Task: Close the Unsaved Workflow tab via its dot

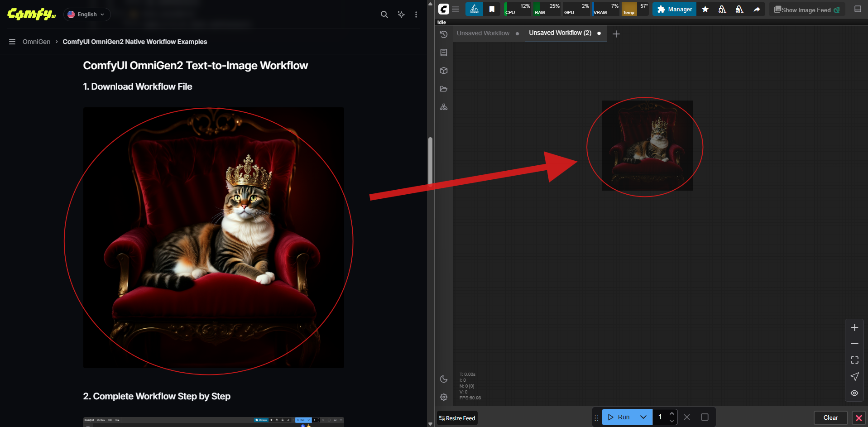Action: 518,34
